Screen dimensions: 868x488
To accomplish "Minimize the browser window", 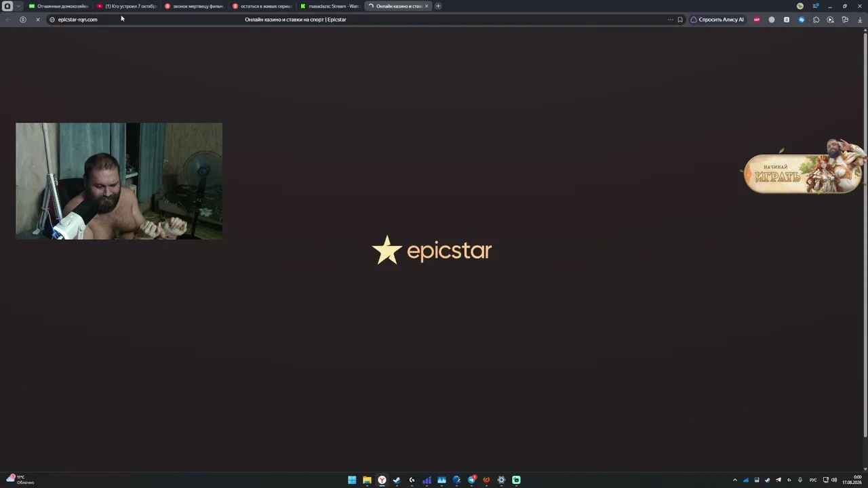I will click(x=830, y=6).
